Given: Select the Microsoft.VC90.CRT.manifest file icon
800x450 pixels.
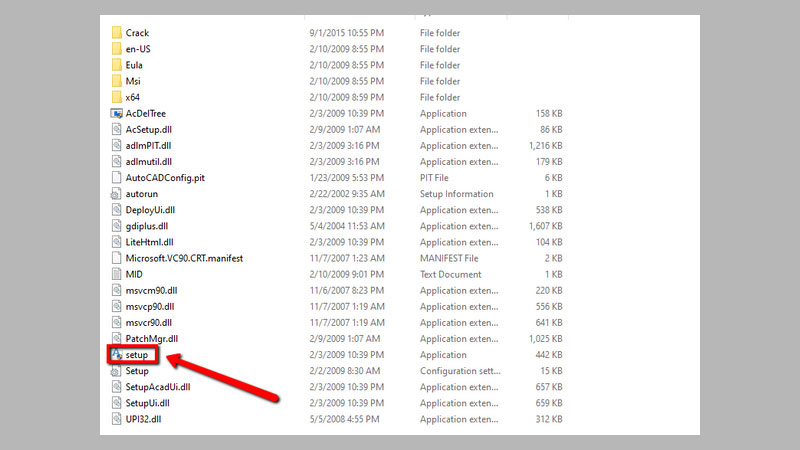Looking at the screenshot, I should [x=116, y=258].
